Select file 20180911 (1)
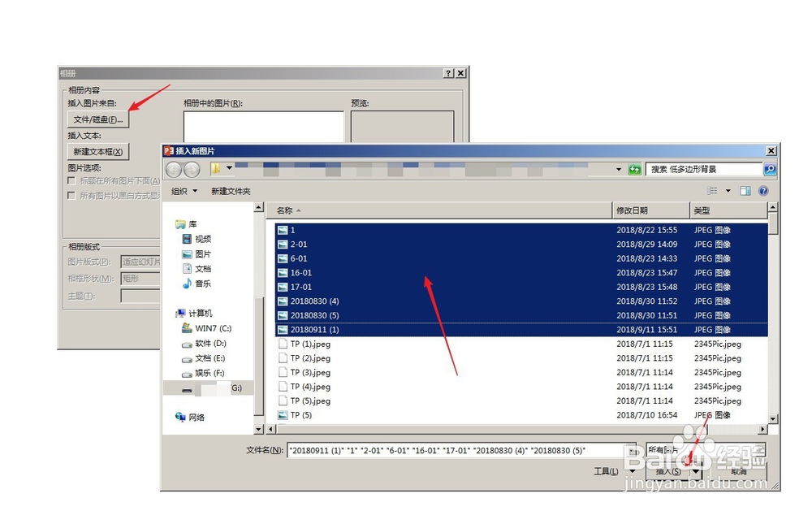812x511 pixels. 521,330
